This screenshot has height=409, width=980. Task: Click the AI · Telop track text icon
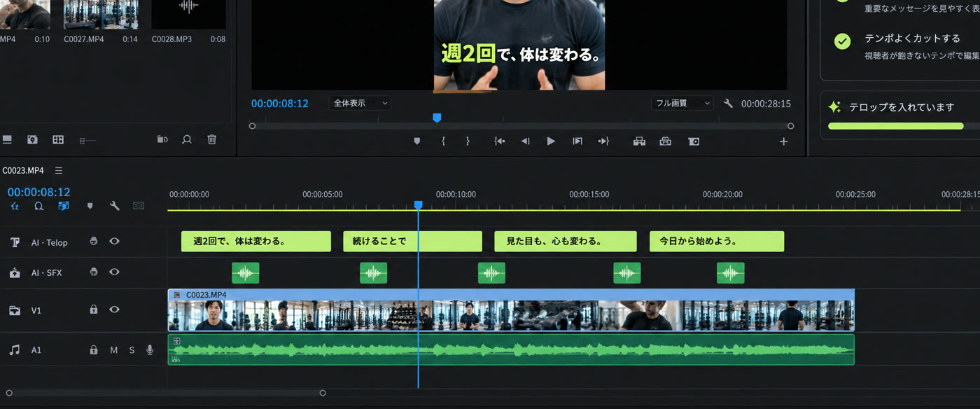coord(15,242)
